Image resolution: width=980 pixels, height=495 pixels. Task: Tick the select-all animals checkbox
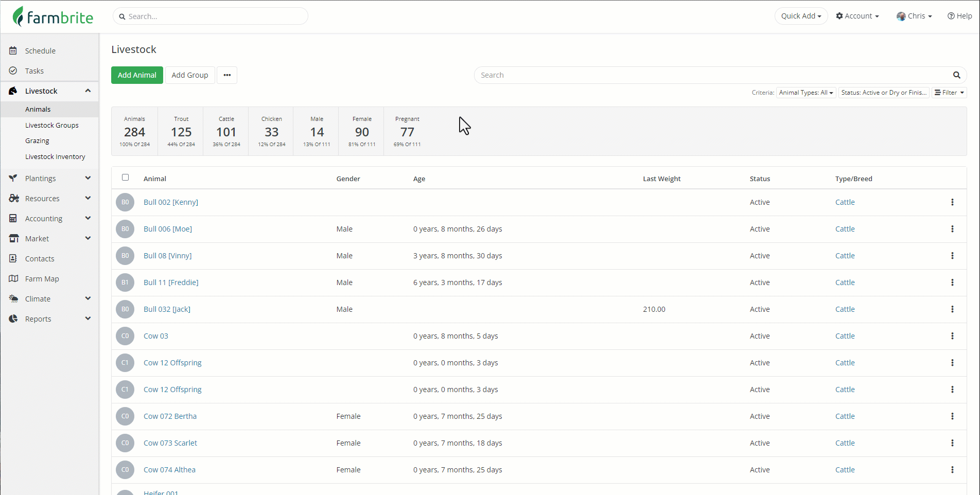(125, 178)
